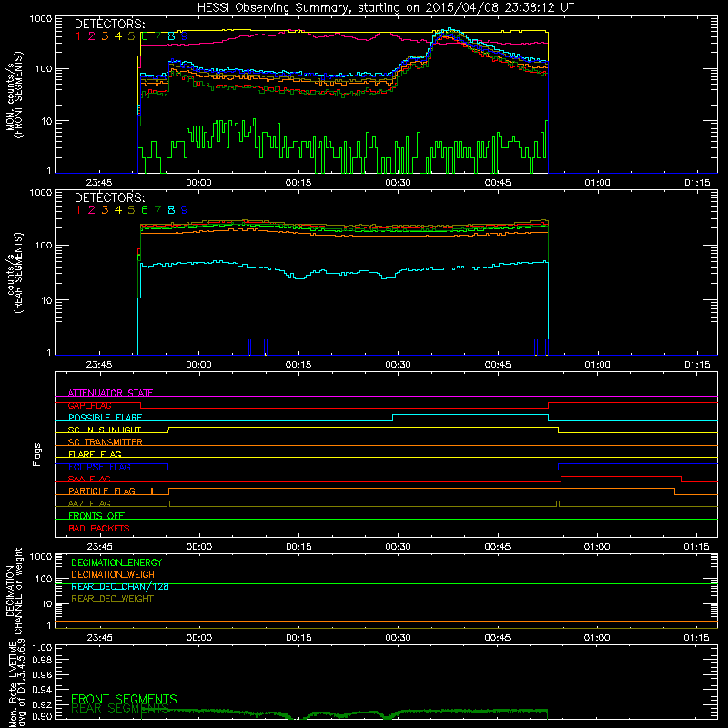Select magenta detector 2 in rear segments legend
728x728 pixels.
coord(92,210)
